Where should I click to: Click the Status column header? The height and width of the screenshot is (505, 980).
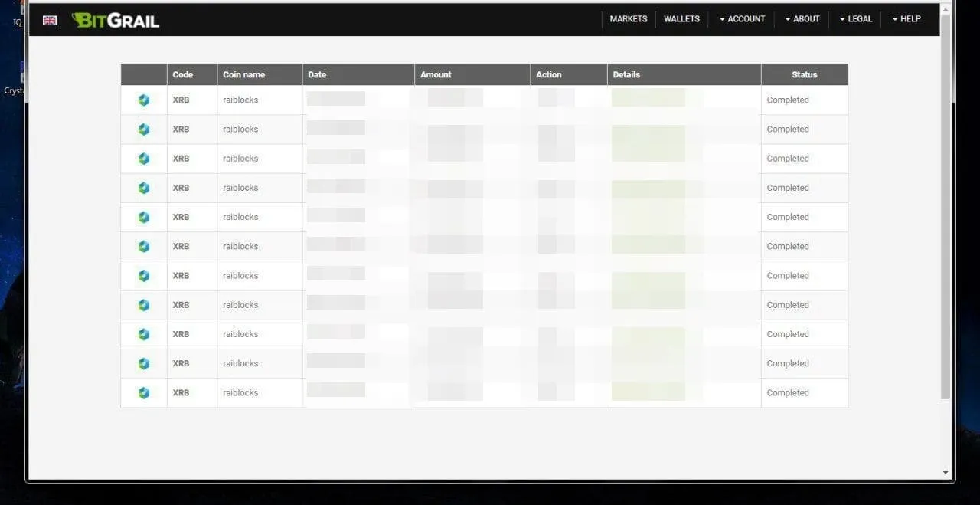[x=805, y=74]
